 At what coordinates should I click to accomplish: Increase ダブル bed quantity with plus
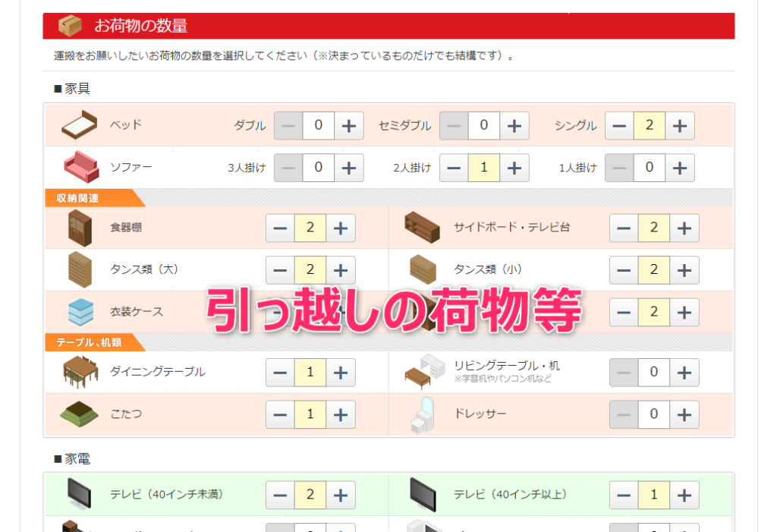(x=349, y=125)
